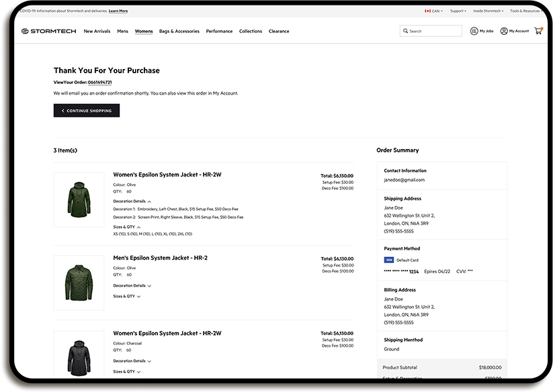Click the Learn More COVID-19 link
Image resolution: width=553 pixels, height=392 pixels.
pos(118,10)
